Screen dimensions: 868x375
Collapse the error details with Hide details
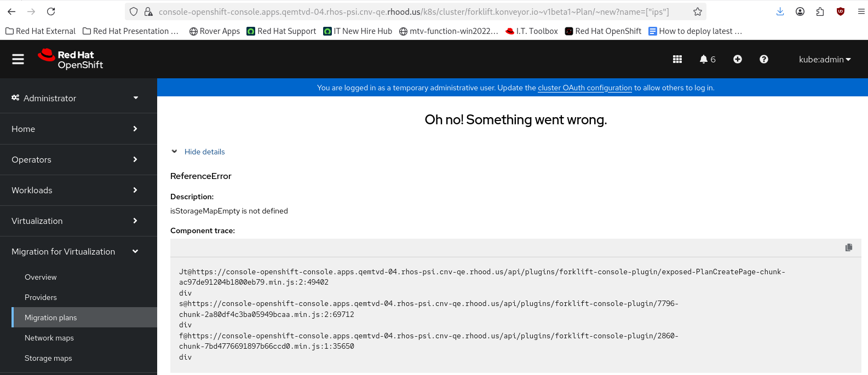point(204,152)
